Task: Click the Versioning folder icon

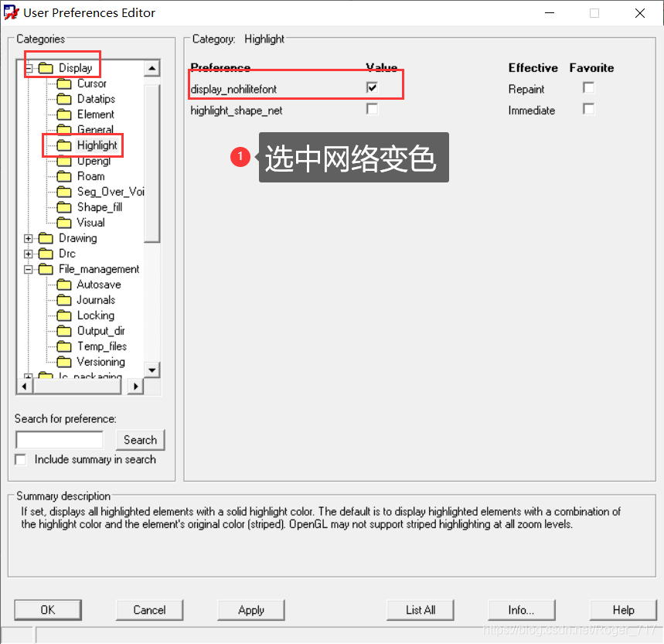Action: point(63,362)
